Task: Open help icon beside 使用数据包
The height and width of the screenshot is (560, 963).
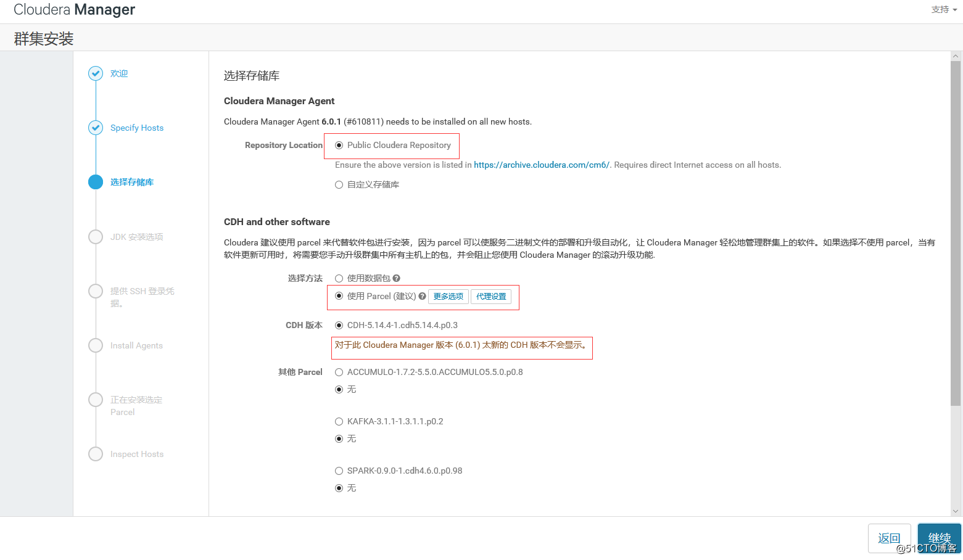Action: coord(397,278)
